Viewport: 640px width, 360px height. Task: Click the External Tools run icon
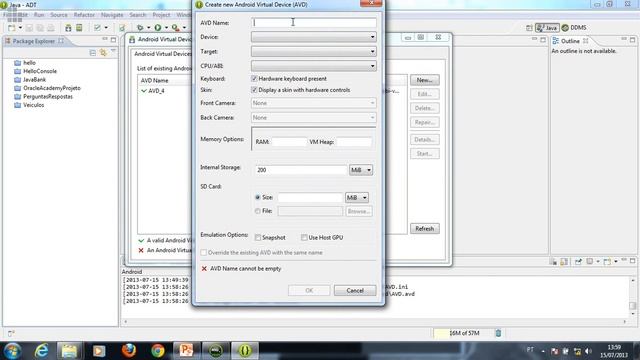176,28
